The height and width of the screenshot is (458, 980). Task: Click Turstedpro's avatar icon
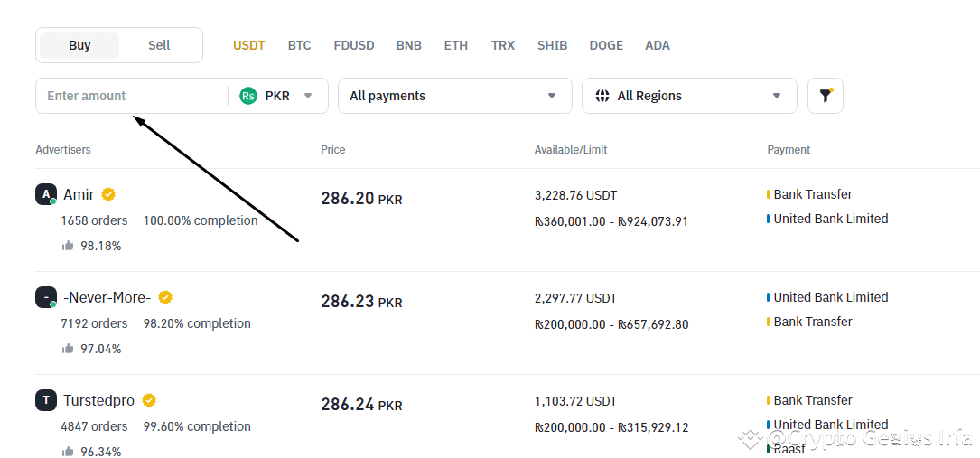[46, 400]
